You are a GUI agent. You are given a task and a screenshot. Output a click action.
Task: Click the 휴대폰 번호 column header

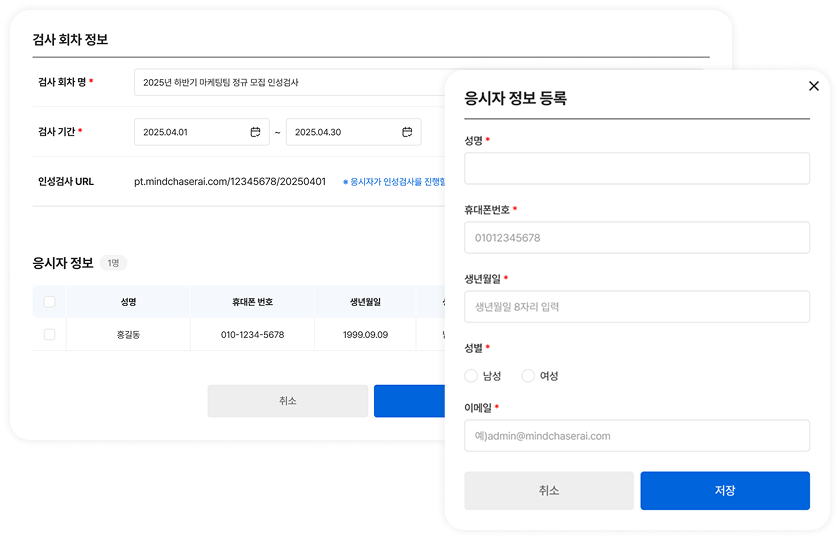tap(252, 302)
